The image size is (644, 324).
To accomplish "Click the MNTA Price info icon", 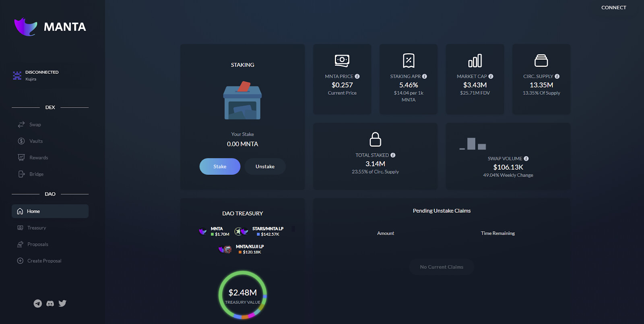I will pyautogui.click(x=357, y=77).
